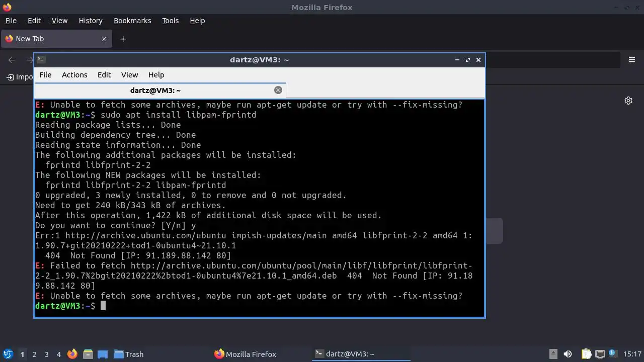Open Firefox Tools menu
Screen dimensions: 644x362
(170, 21)
